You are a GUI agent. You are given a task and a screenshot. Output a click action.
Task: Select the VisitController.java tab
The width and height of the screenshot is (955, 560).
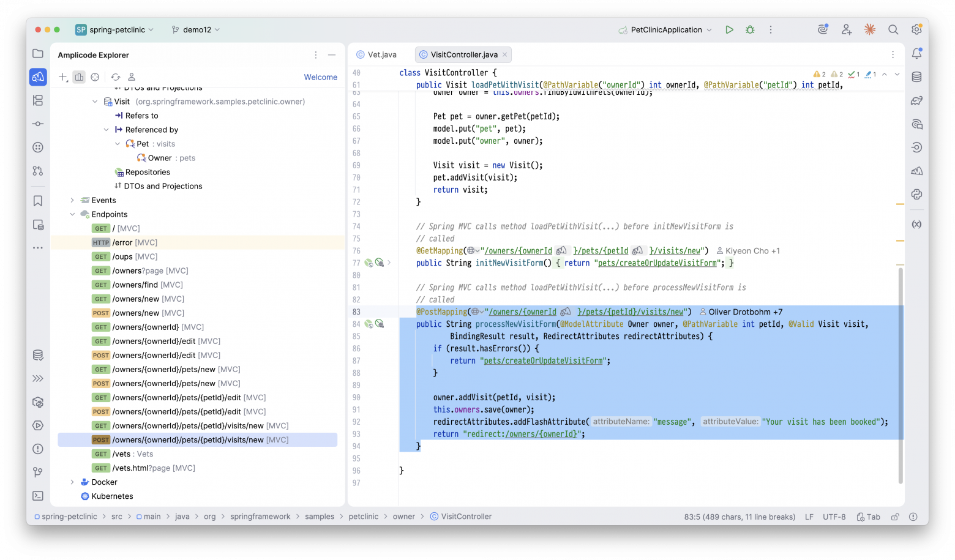(x=464, y=54)
